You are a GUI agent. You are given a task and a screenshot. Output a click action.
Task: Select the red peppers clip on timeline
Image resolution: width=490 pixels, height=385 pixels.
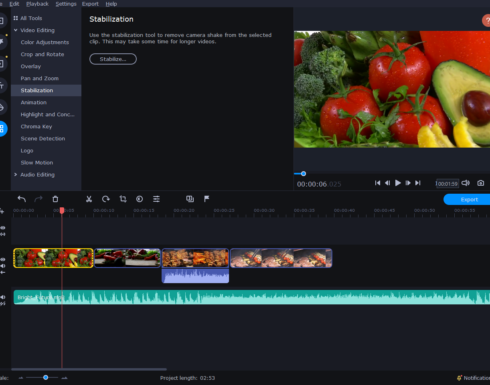click(127, 258)
